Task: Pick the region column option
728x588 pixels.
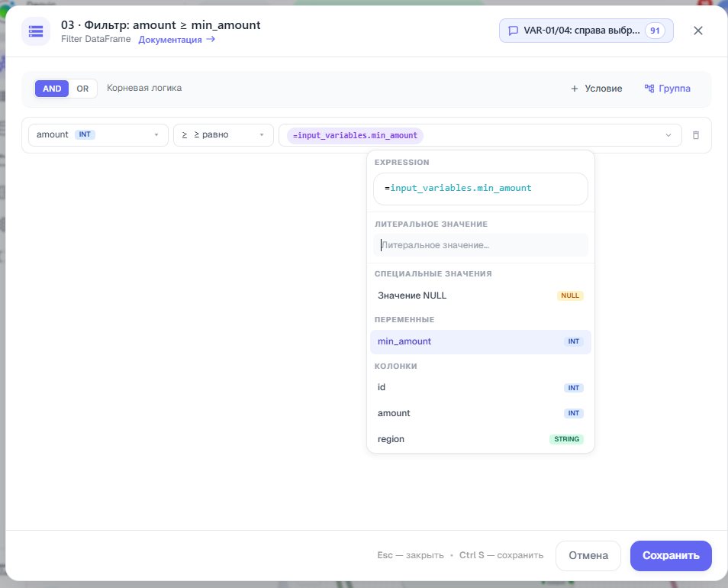Action: 481,439
